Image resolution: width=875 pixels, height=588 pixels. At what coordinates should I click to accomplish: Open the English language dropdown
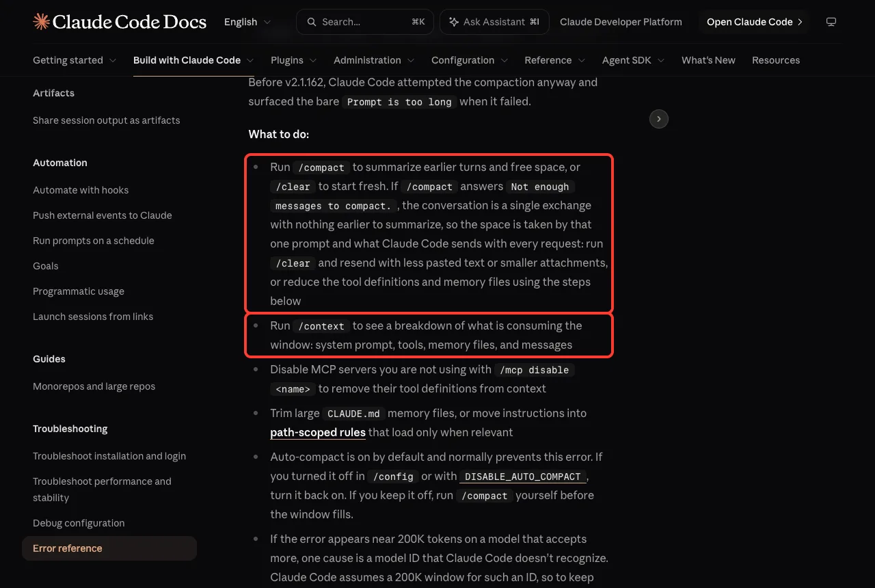(x=247, y=22)
